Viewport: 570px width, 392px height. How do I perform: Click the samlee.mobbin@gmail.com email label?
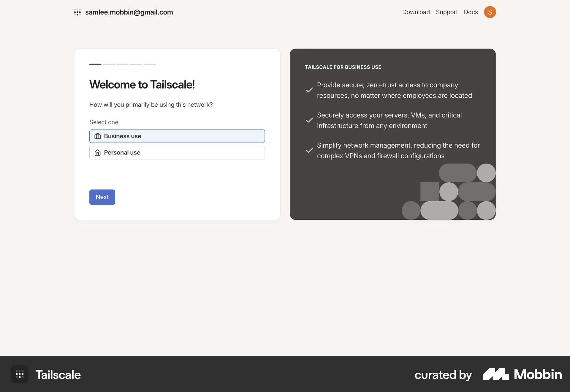pos(129,12)
